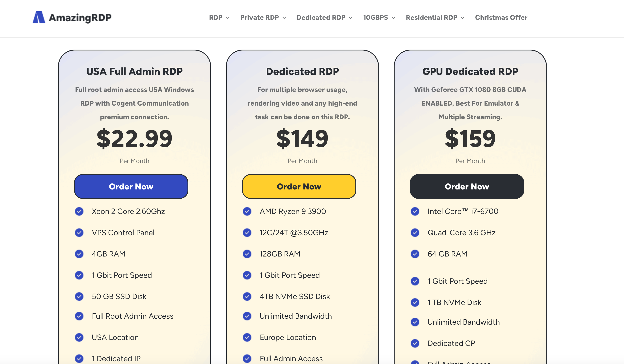Image resolution: width=624 pixels, height=364 pixels.
Task: Order the GPU Dedicated RDP plan
Action: 467,186
